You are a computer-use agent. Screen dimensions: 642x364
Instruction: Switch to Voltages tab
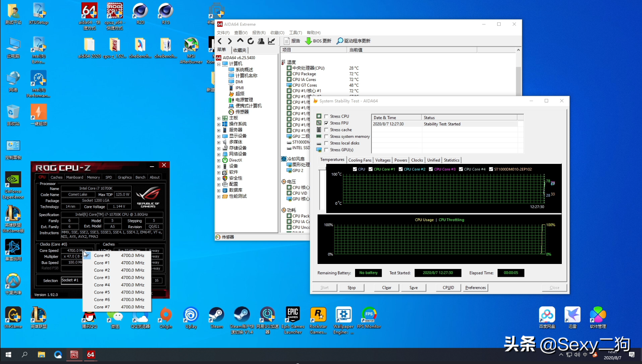(x=383, y=160)
